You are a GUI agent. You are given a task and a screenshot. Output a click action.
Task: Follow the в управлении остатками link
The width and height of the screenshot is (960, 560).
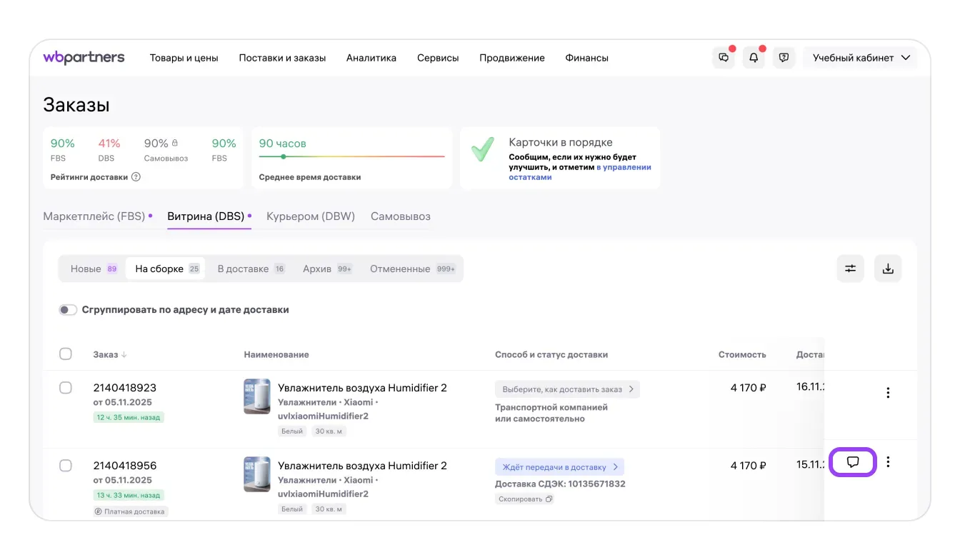pyautogui.click(x=580, y=172)
